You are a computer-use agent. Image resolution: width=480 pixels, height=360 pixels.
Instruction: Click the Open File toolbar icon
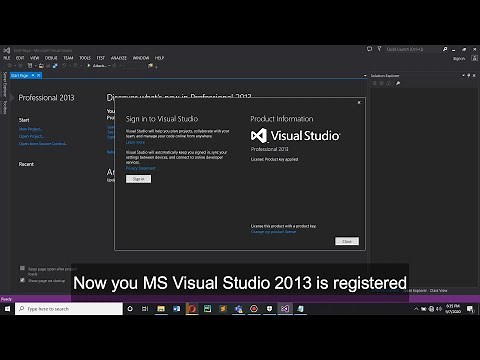[x=41, y=66]
